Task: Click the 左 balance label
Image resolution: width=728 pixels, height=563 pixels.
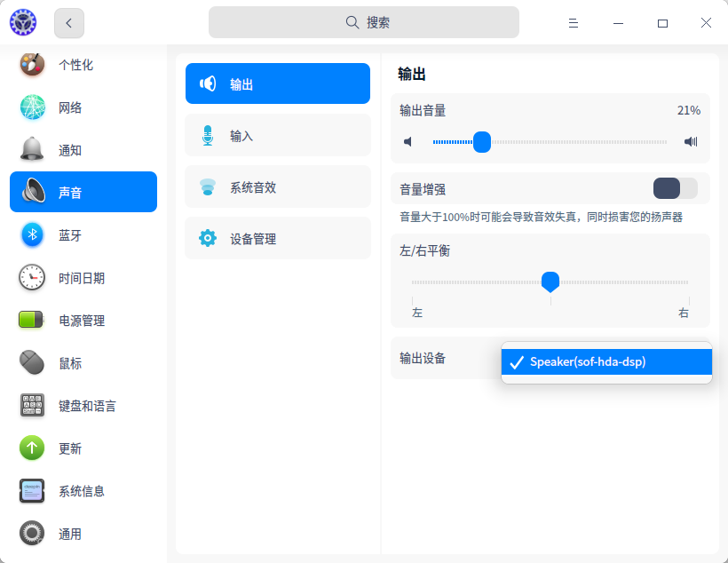Action: click(417, 313)
